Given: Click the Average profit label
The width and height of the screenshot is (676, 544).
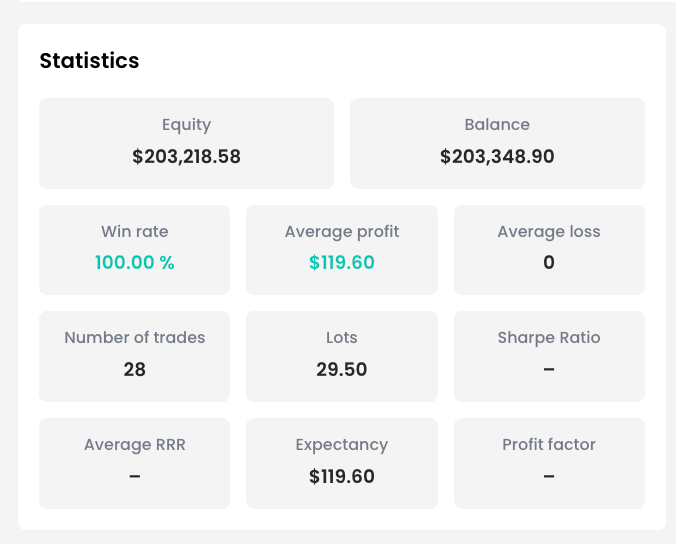Looking at the screenshot, I should click(342, 232).
